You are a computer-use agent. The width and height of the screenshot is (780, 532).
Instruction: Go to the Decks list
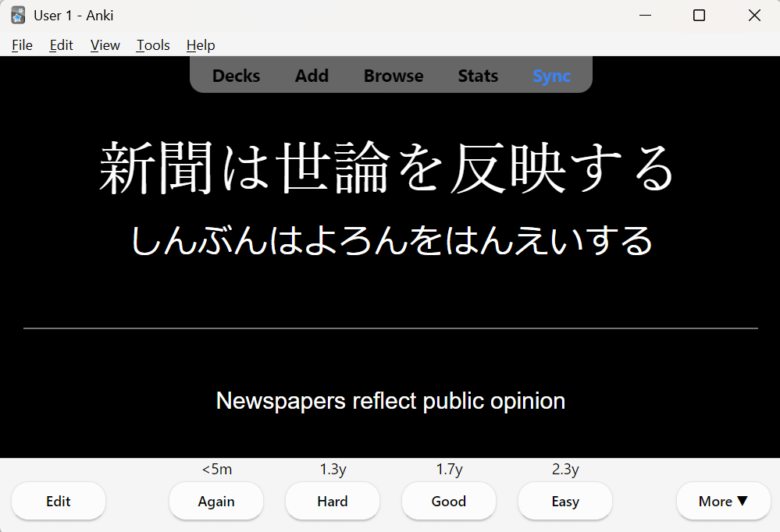235,76
